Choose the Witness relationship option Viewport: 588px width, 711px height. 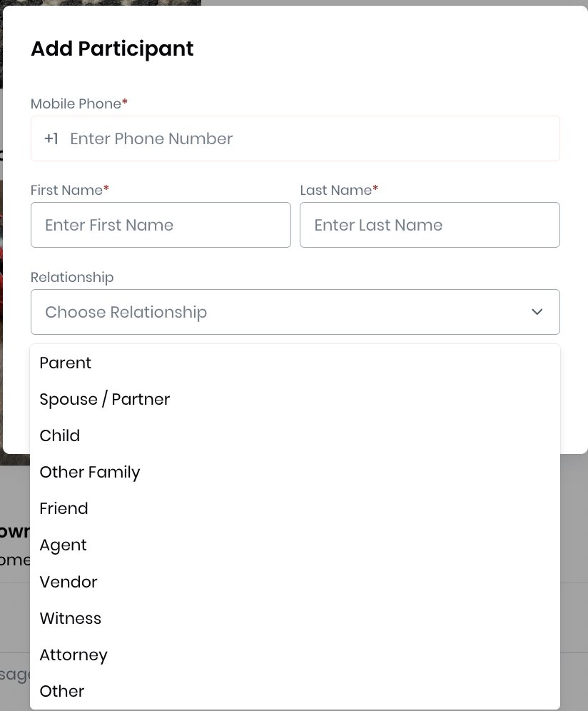coord(71,618)
